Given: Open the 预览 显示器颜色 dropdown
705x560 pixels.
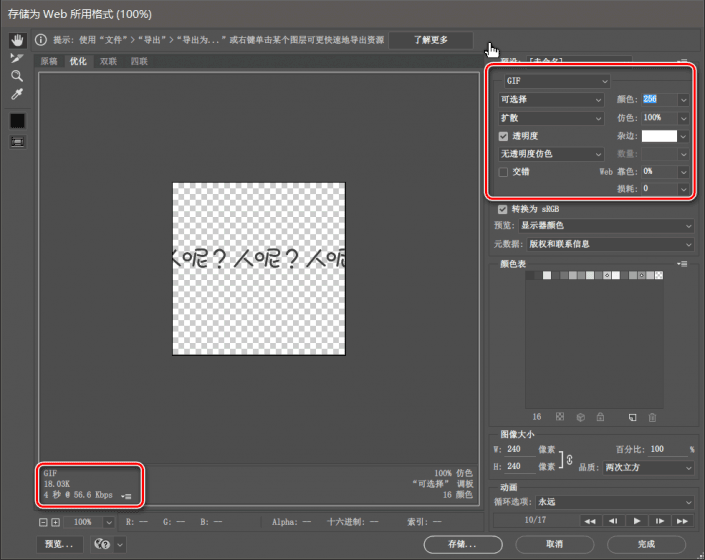Looking at the screenshot, I should tap(607, 226).
